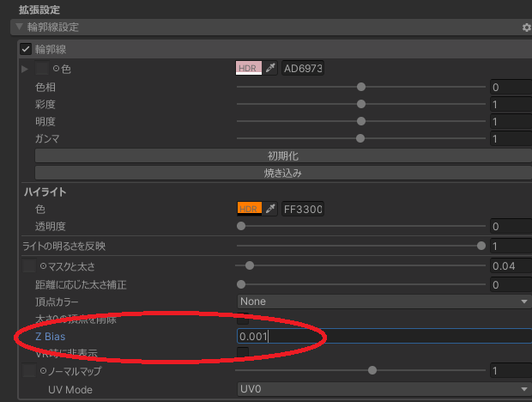Click the 色相 value field
Image resolution: width=532 pixels, height=402 pixels.
(511, 87)
